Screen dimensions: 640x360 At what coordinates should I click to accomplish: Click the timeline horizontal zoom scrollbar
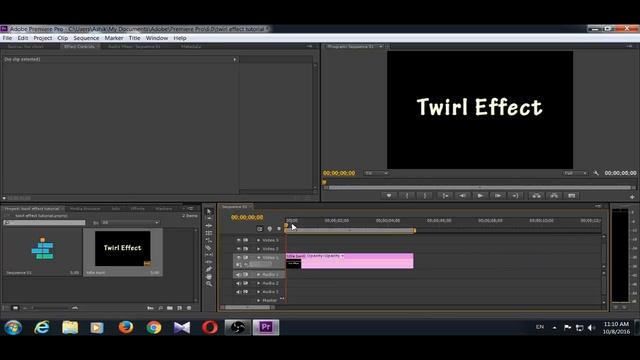tap(248, 307)
